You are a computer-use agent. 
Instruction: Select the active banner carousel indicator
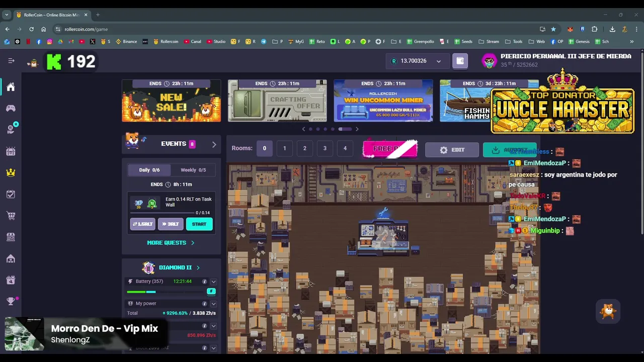click(345, 129)
